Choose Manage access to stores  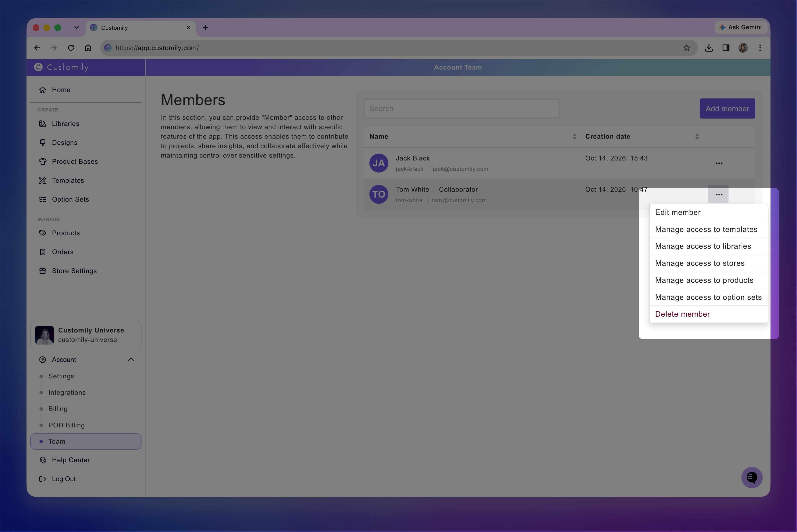pos(708,264)
